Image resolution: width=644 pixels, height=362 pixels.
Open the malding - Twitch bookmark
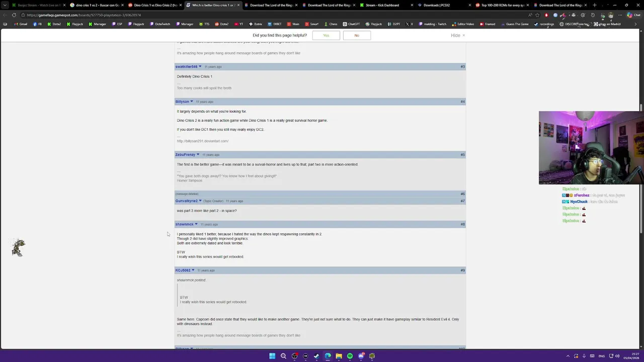[x=433, y=24]
